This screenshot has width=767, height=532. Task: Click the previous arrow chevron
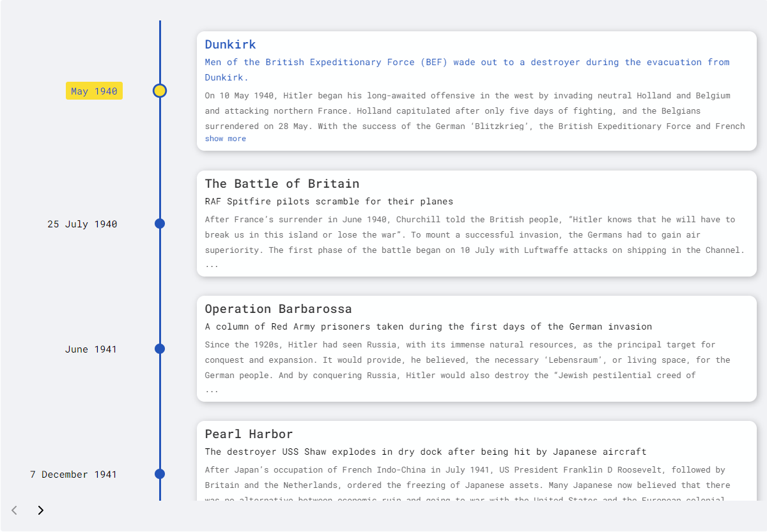[15, 510]
